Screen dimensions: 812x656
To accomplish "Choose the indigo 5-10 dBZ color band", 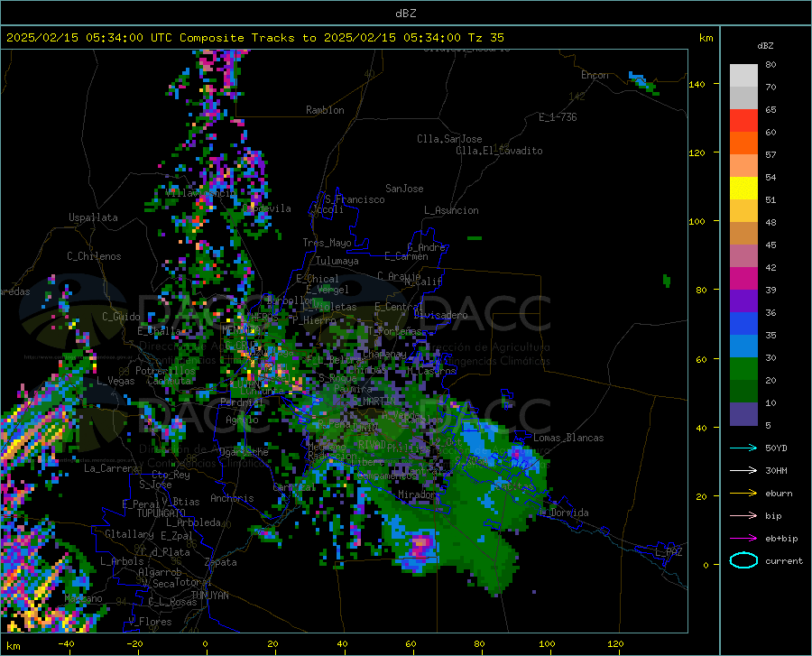I will pos(743,414).
